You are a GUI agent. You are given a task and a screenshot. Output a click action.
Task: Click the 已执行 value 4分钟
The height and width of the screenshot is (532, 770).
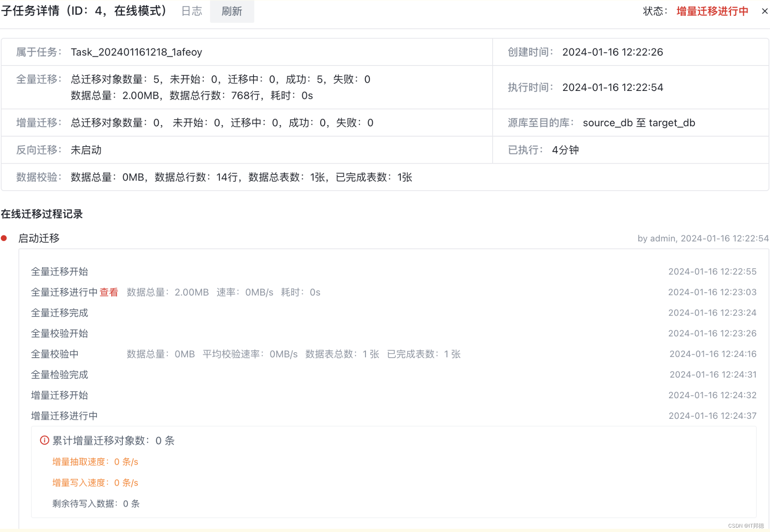pos(565,150)
